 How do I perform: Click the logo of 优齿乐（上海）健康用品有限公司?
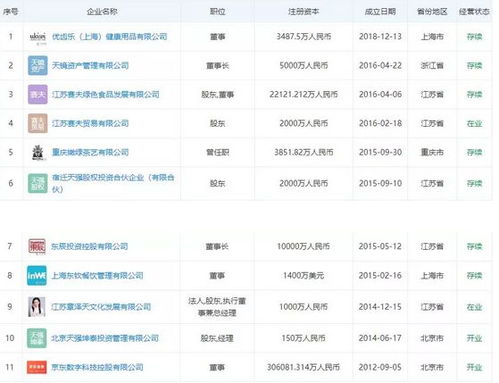pyautogui.click(x=38, y=37)
